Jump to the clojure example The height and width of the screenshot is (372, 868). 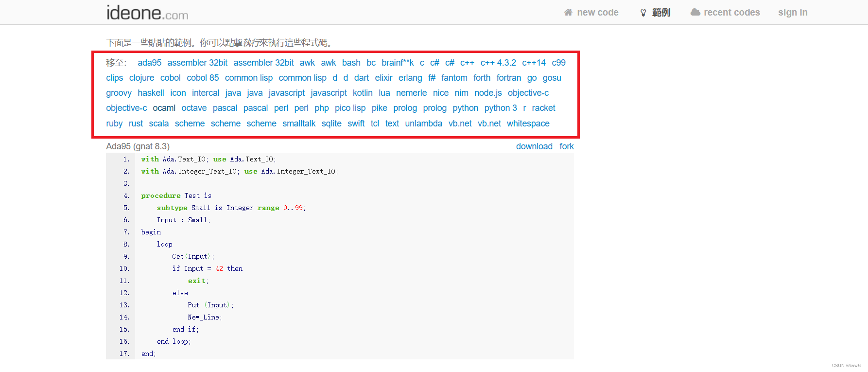tap(141, 78)
